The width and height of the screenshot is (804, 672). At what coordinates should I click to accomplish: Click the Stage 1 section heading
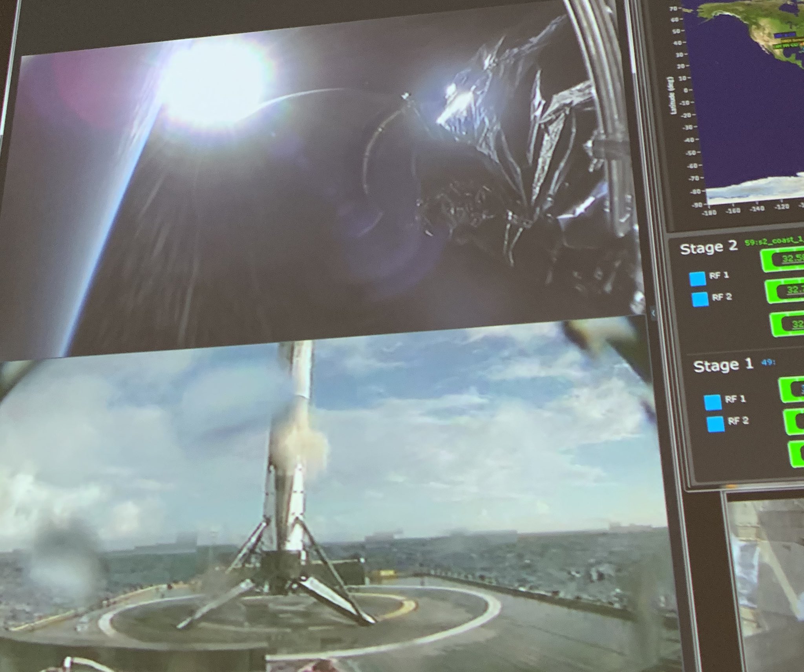(723, 366)
